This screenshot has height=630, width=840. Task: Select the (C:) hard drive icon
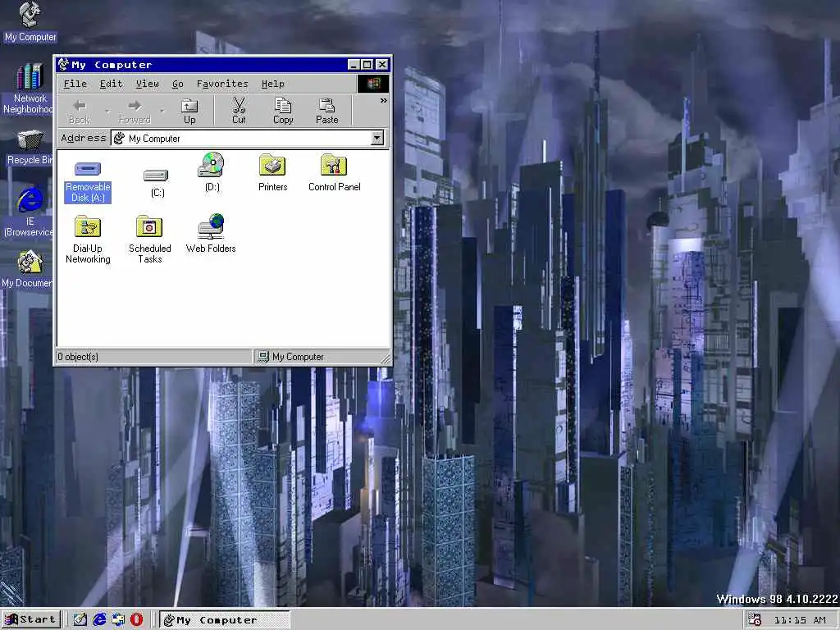pos(157,183)
